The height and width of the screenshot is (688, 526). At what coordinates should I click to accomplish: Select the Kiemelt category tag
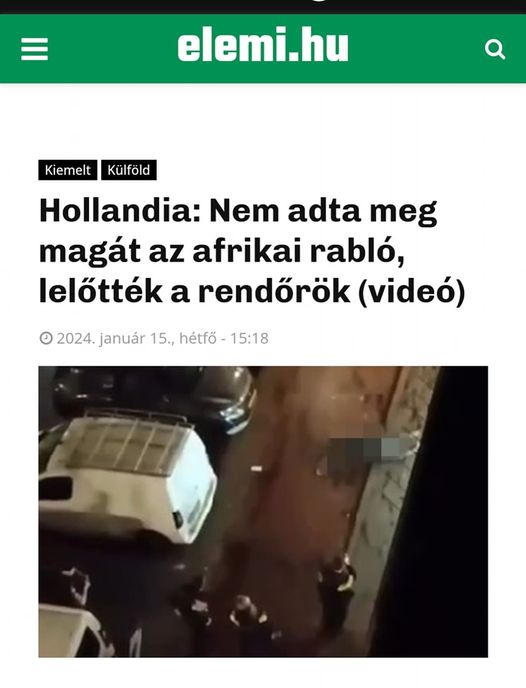(x=68, y=170)
